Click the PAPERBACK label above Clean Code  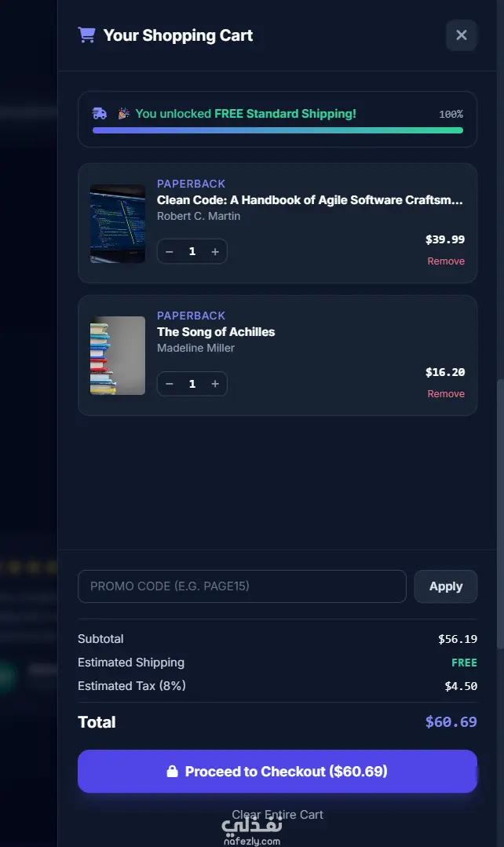pos(192,184)
